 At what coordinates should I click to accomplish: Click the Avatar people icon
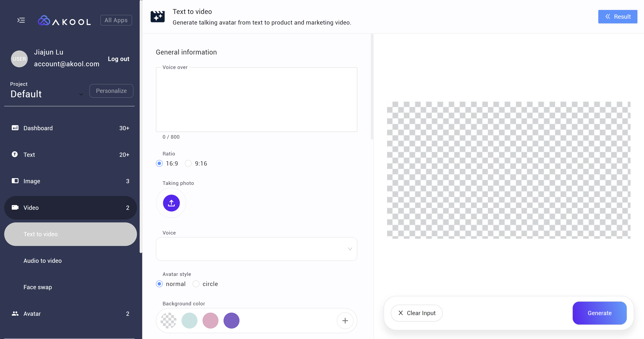(15, 313)
